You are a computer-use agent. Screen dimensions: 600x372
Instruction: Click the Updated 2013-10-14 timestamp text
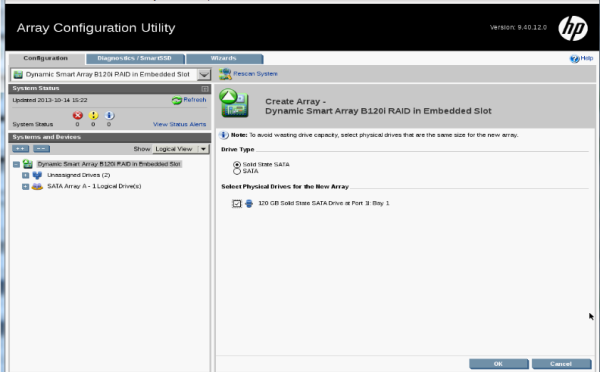[x=50, y=100]
